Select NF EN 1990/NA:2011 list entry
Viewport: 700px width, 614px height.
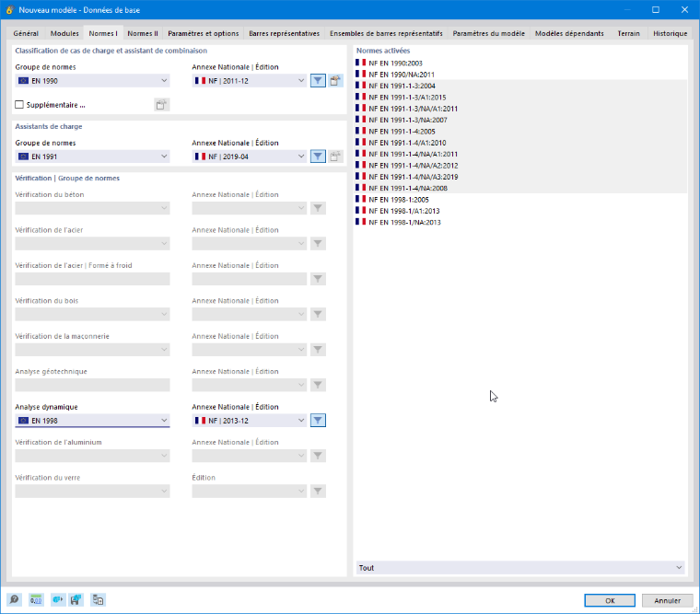(520, 75)
